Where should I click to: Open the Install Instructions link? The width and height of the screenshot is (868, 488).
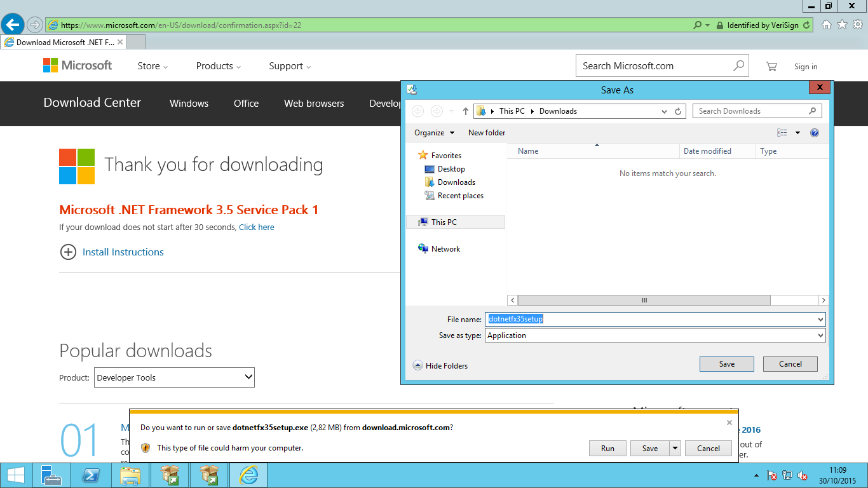click(123, 252)
